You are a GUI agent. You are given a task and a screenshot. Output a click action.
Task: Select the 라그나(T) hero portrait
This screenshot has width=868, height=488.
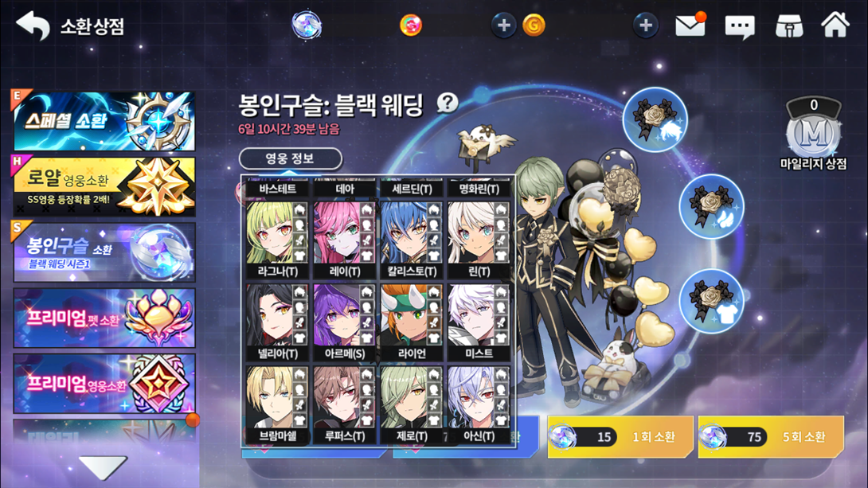pyautogui.click(x=278, y=239)
